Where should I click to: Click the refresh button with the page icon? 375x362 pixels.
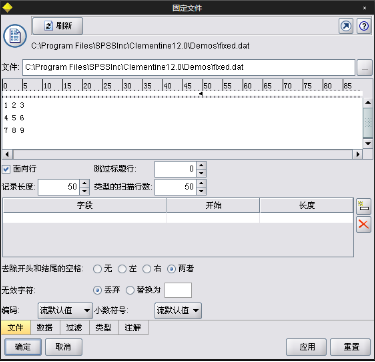(57, 26)
